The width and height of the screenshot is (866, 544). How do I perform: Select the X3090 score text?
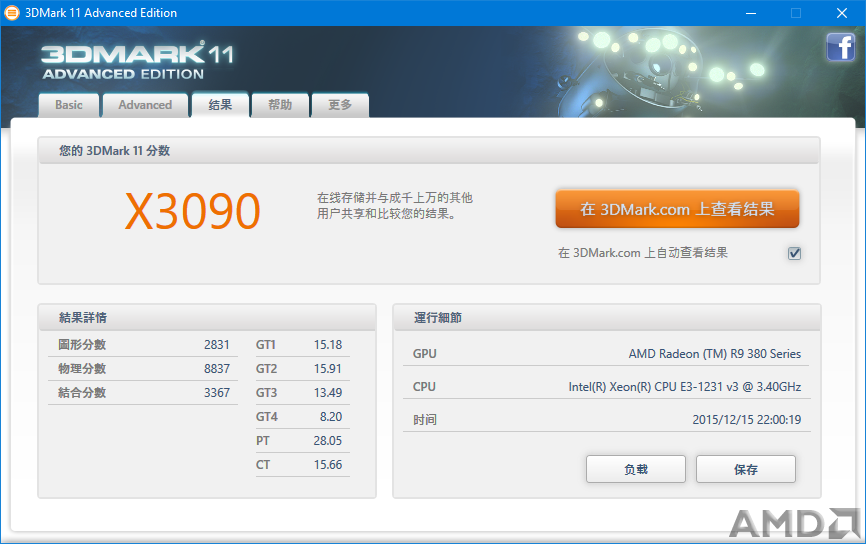click(x=192, y=211)
